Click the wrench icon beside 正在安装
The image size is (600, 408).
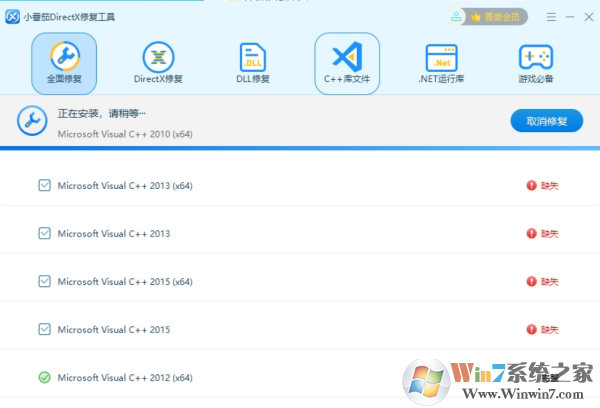coord(32,121)
